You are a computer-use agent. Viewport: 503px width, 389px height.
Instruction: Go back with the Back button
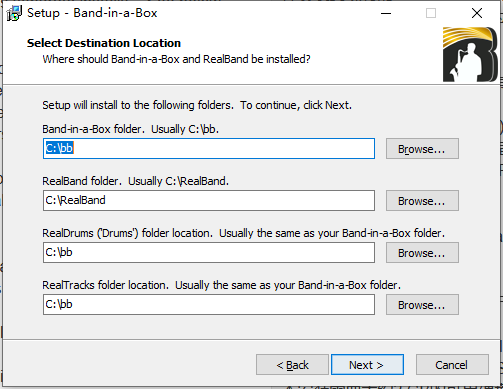coord(292,365)
